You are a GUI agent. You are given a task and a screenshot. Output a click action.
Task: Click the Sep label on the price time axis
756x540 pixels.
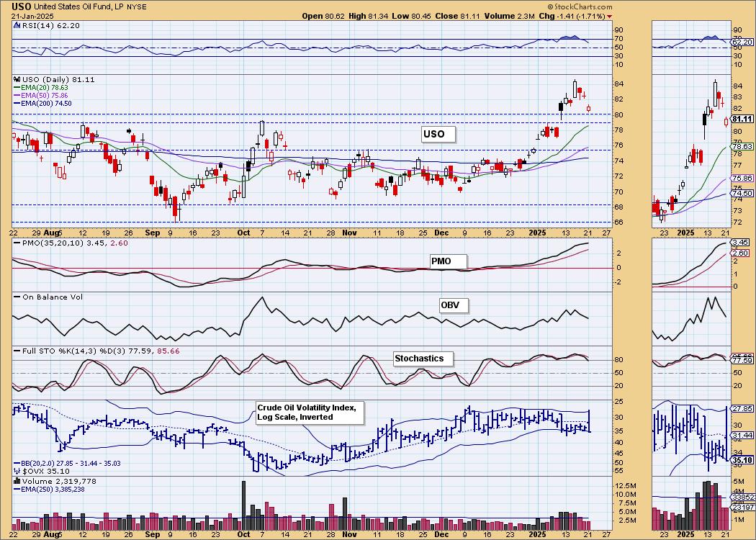153,233
